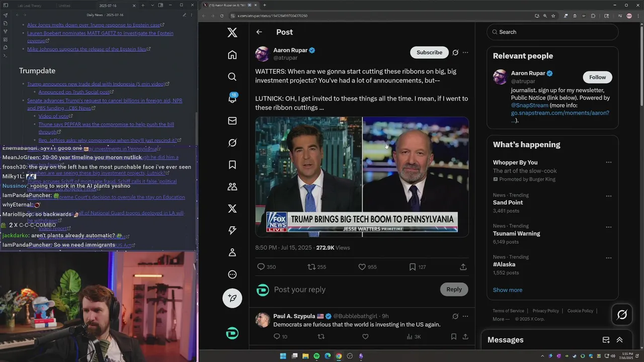Bookmark page with Chrome star icon
This screenshot has height=362, width=644.
coord(553,16)
